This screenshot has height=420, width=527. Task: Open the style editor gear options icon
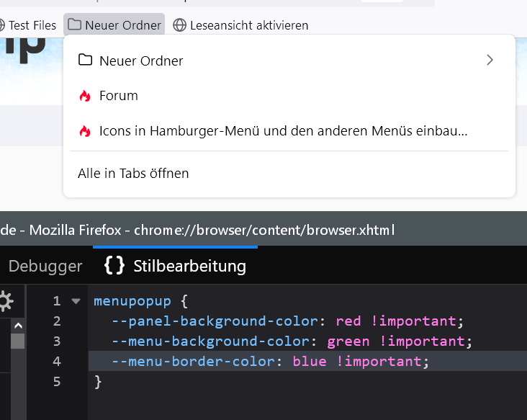(x=6, y=300)
